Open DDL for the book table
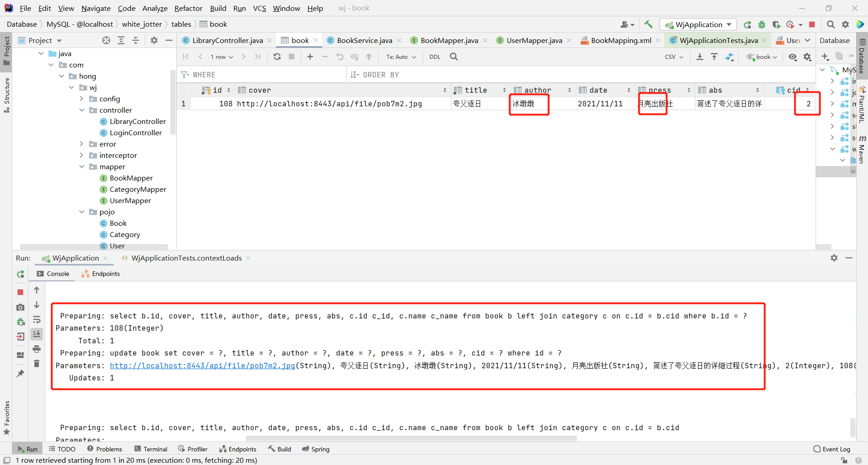 point(434,57)
